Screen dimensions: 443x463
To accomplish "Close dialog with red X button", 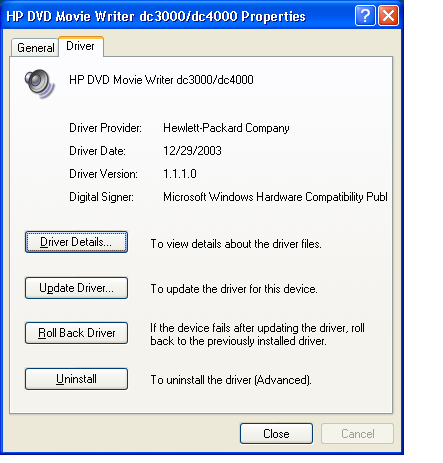I will coord(388,15).
